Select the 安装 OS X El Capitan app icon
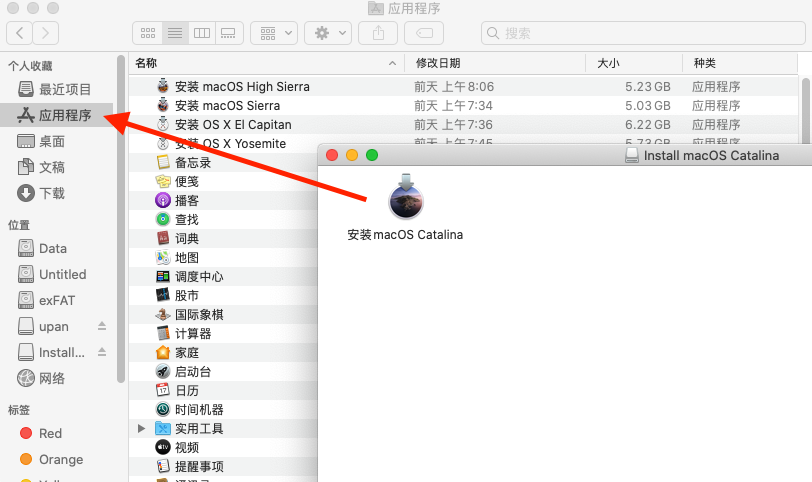 [x=163, y=124]
